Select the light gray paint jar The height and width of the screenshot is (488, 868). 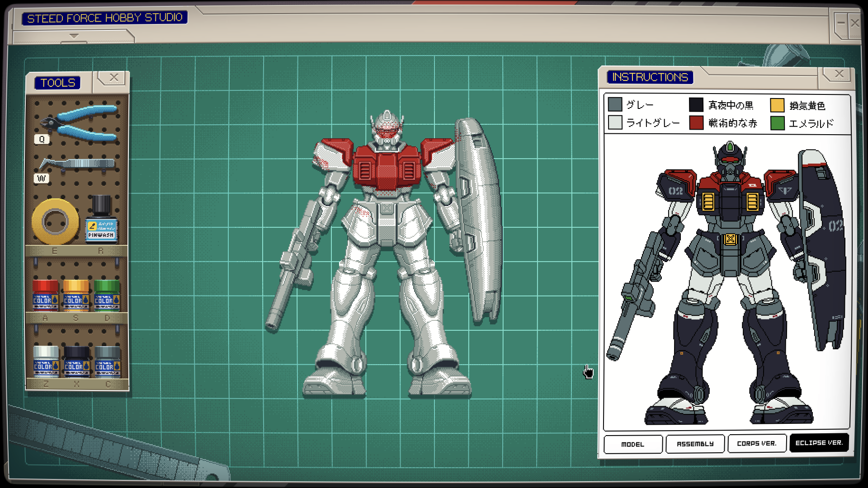[46, 361]
